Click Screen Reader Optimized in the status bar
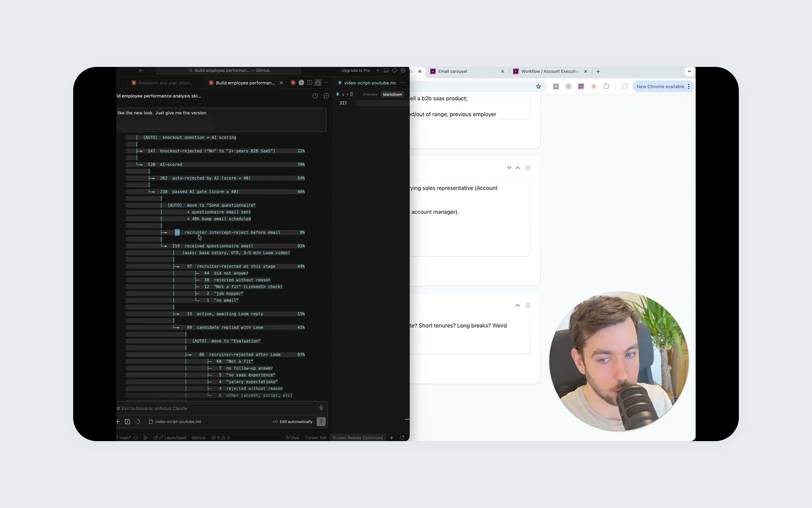The width and height of the screenshot is (812, 508). pos(357,438)
